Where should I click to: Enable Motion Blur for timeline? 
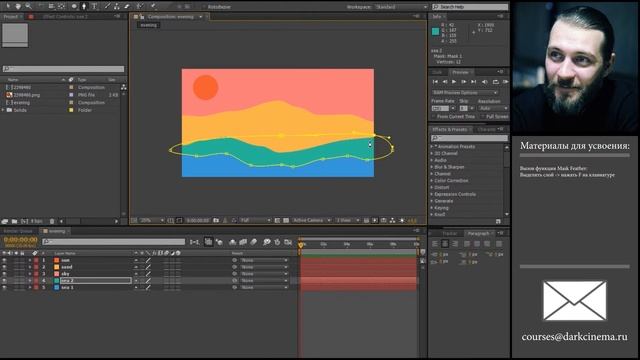(x=253, y=242)
